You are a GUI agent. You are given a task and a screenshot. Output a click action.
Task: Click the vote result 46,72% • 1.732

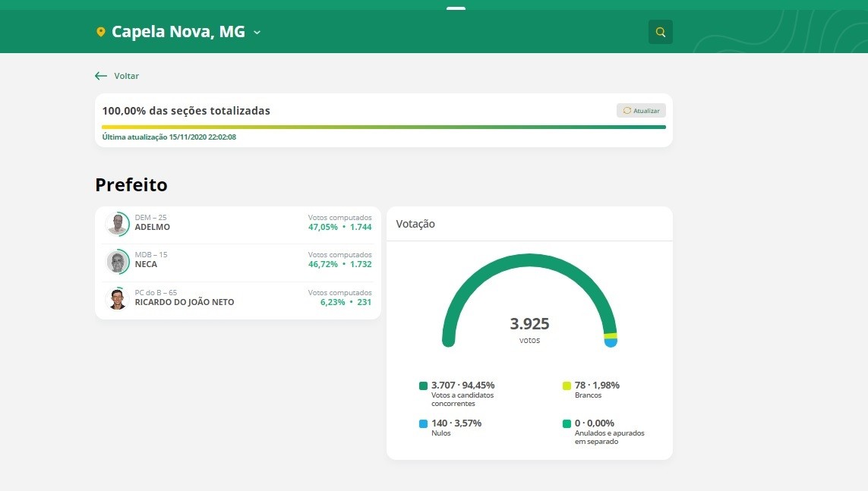340,264
